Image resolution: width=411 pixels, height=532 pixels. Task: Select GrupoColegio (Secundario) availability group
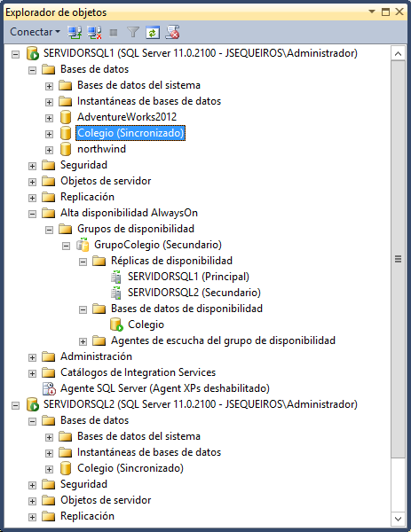[158, 245]
